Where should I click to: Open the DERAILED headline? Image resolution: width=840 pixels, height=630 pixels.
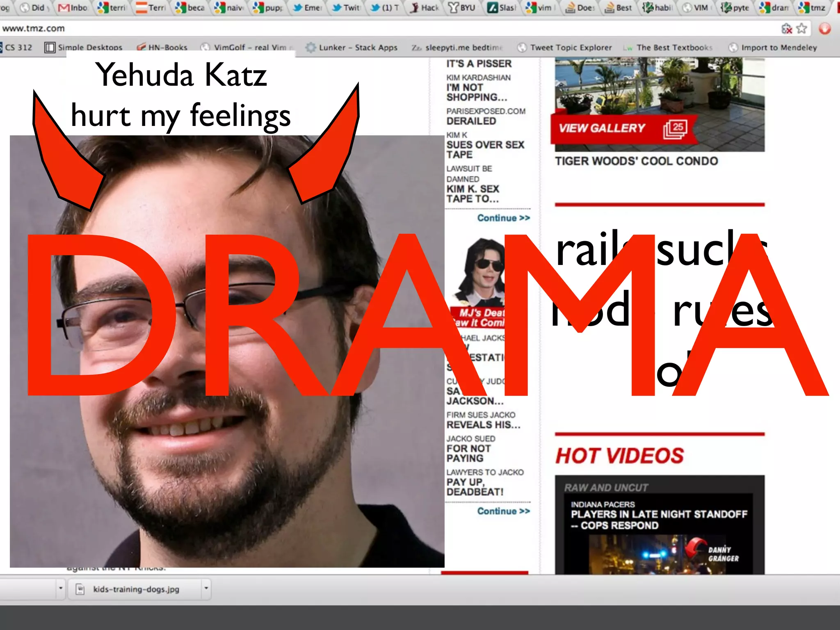coord(471,121)
